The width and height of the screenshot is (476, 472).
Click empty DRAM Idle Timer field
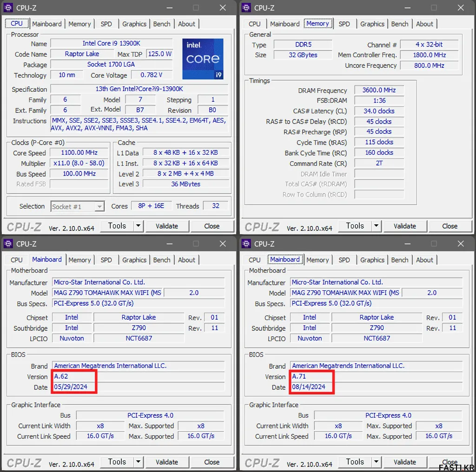click(379, 174)
